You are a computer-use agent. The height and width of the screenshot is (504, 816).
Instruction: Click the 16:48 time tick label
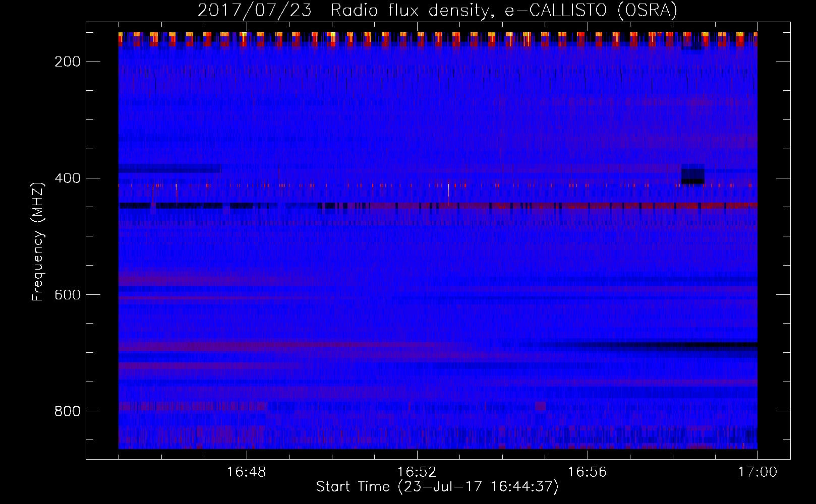click(247, 472)
